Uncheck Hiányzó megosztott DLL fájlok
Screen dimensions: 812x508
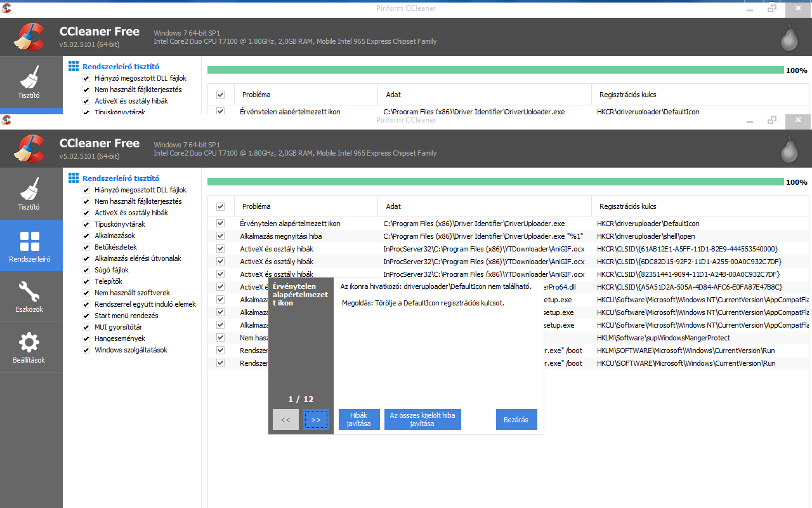pos(86,190)
